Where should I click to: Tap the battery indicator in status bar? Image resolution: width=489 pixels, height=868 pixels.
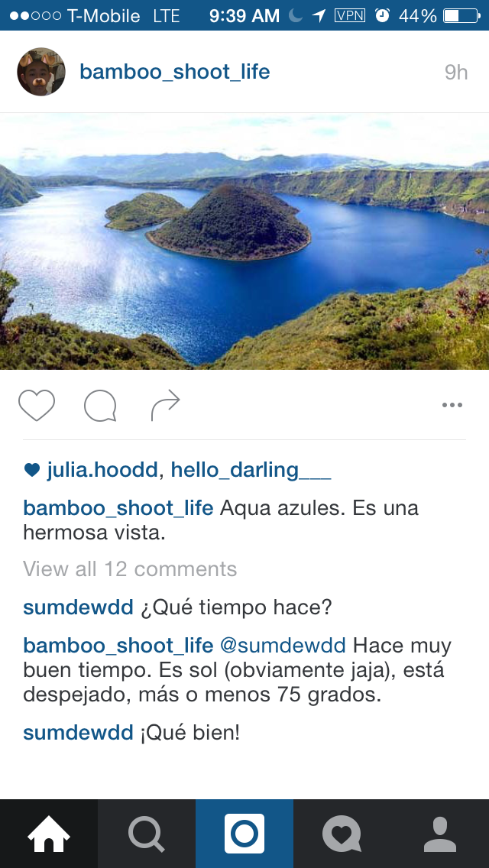click(x=461, y=15)
